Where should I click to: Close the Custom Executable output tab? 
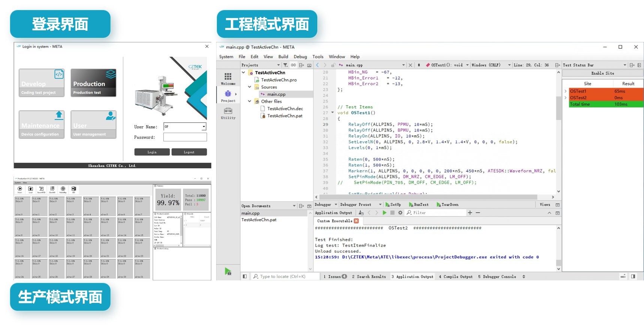356,221
